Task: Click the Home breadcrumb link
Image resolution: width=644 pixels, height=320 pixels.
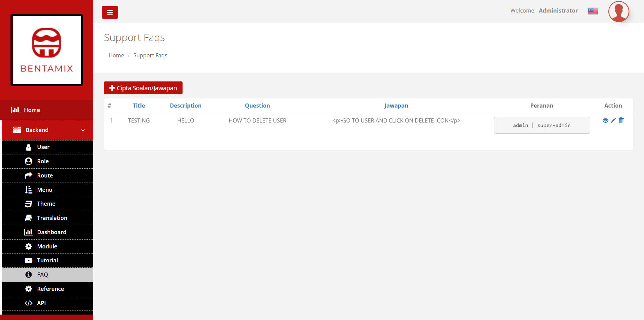Action: [116, 55]
